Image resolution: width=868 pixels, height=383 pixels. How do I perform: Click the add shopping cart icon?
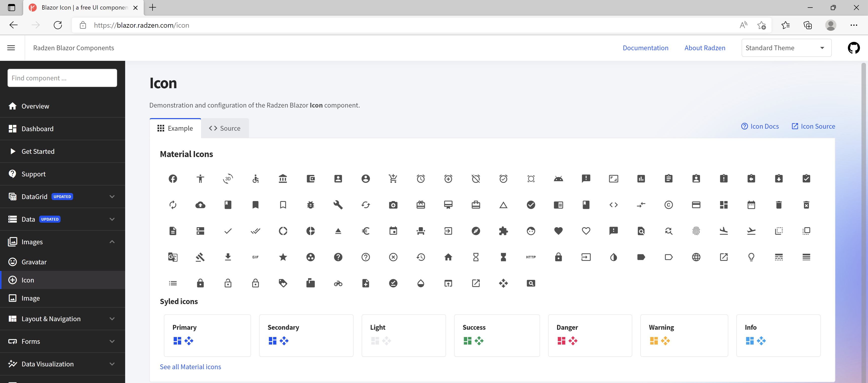click(x=393, y=178)
